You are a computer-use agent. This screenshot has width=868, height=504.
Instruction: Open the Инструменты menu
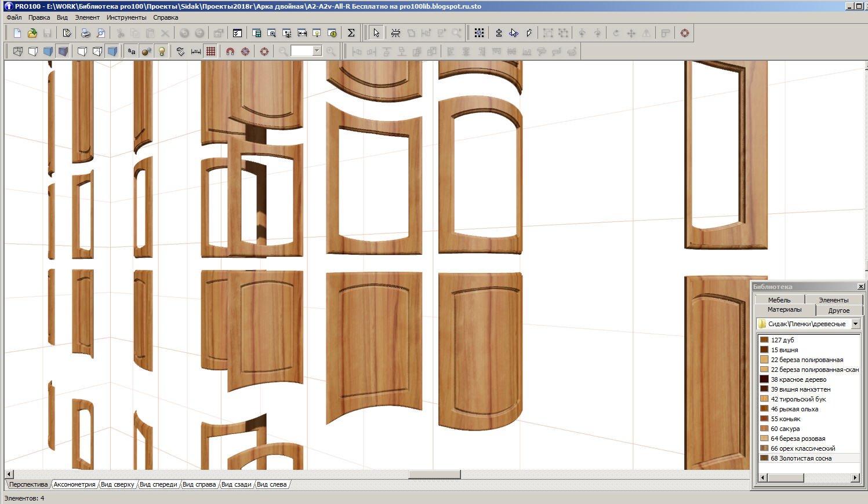[x=126, y=17]
